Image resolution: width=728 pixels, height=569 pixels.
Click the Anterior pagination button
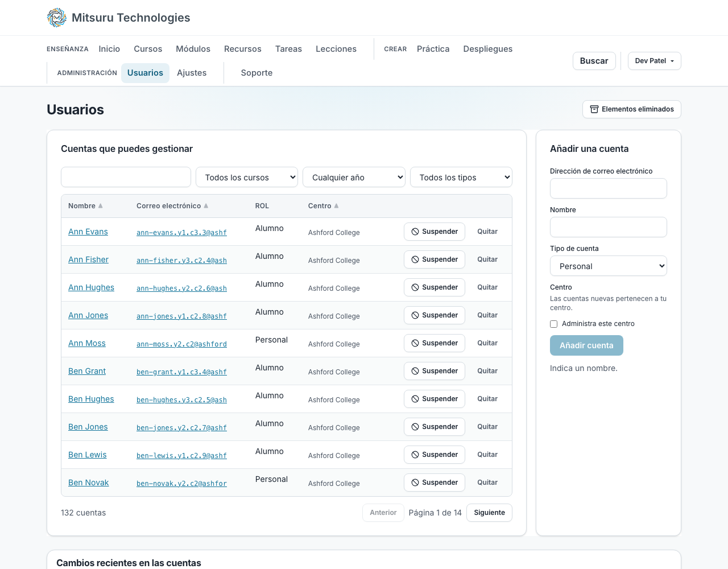[383, 513]
